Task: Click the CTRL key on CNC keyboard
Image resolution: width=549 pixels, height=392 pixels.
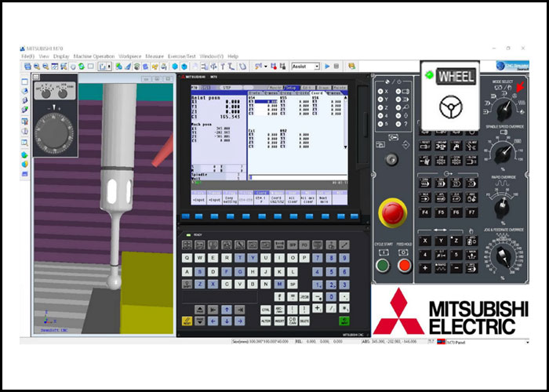Action: 265,310
